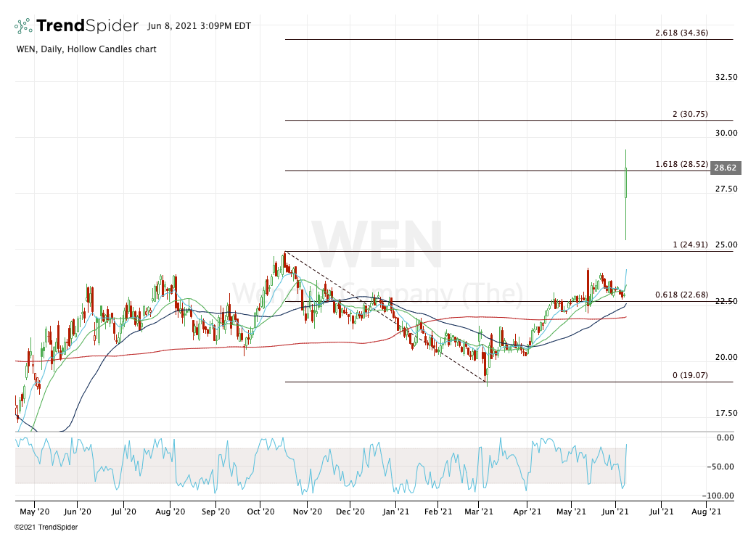756x534 pixels.
Task: Click the Sep '20 date label
Action: point(215,512)
